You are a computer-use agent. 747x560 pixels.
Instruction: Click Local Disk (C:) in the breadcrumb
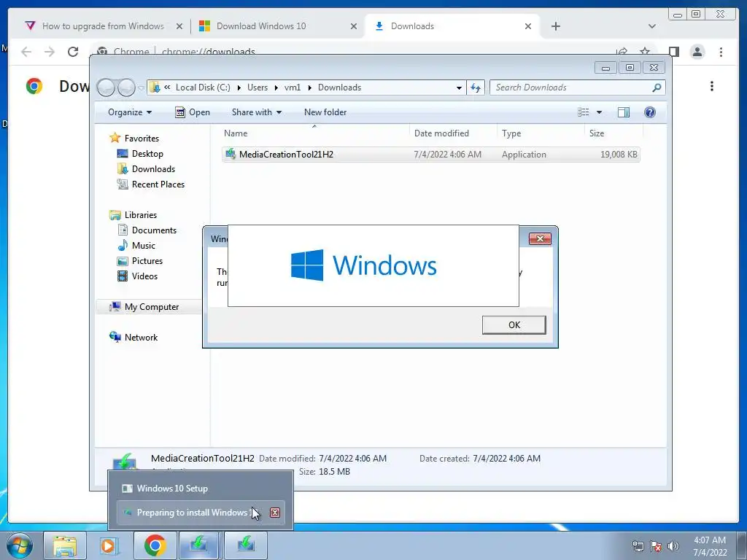(x=203, y=87)
